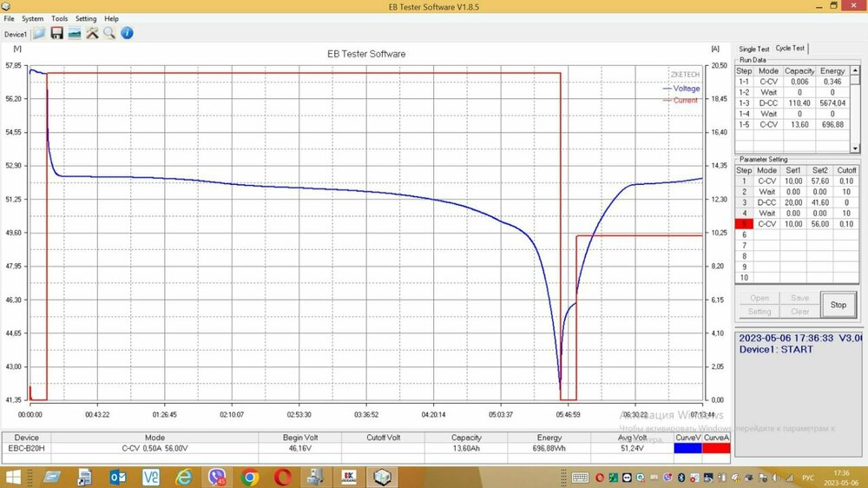Open Outlook from the taskbar
This screenshot has height=488, width=868.
[117, 477]
